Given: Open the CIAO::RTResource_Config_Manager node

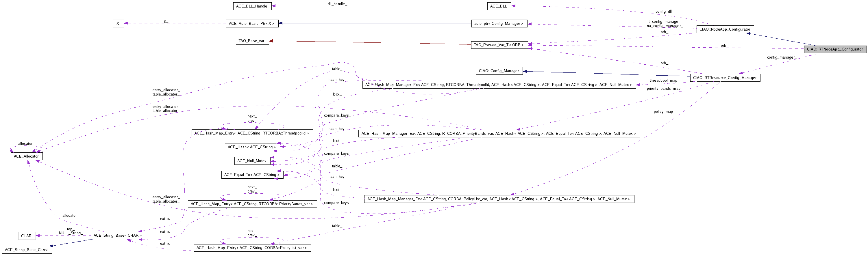Looking at the screenshot, I should [x=725, y=78].
